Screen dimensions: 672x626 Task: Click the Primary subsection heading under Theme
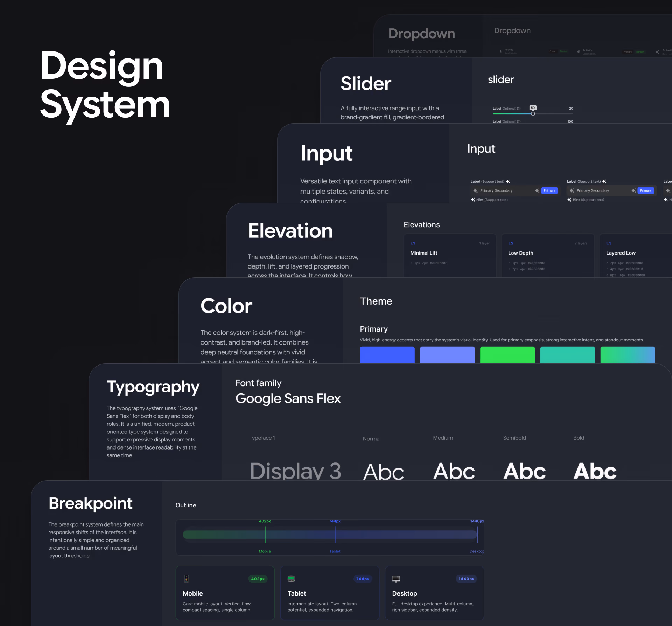tap(374, 329)
